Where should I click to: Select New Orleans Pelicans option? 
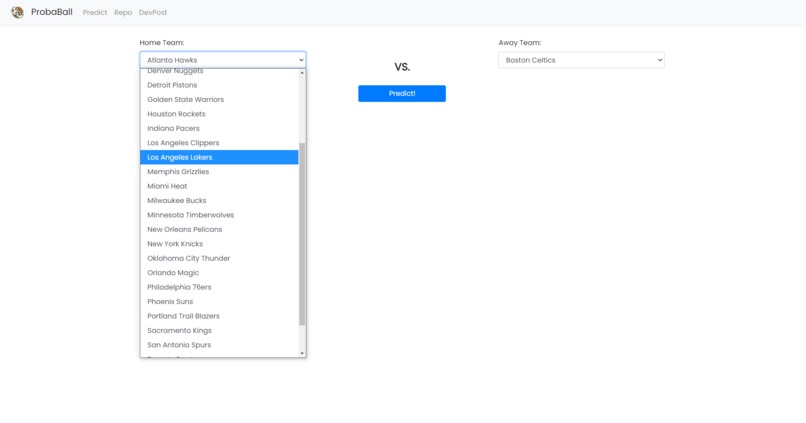[219, 229]
